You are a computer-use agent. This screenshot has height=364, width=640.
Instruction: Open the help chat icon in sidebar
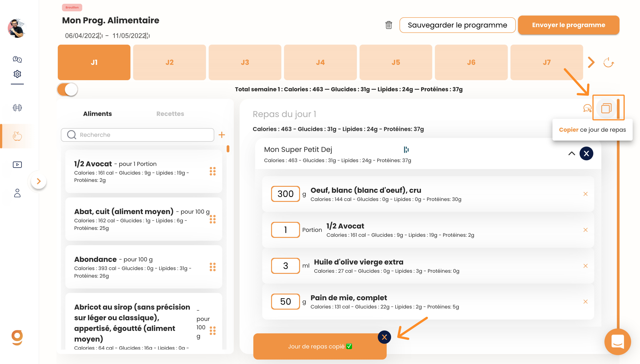17,59
